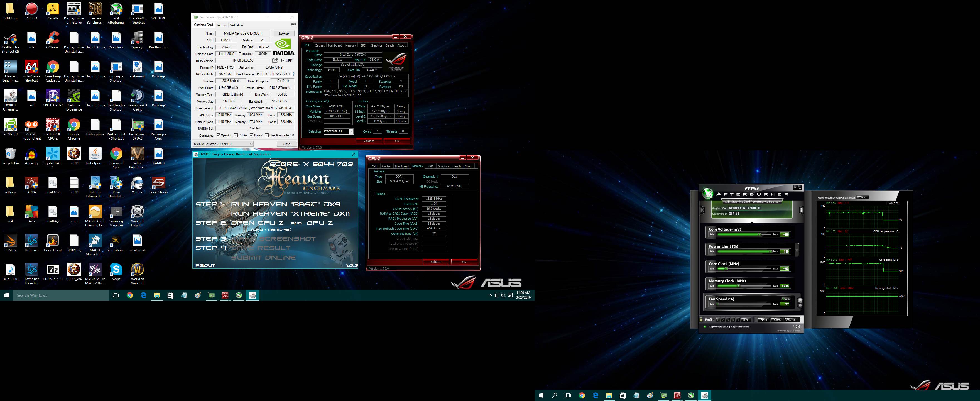Open the aida64.exe shortcut on desktop
Image resolution: width=980 pixels, height=401 pixels.
[x=31, y=71]
